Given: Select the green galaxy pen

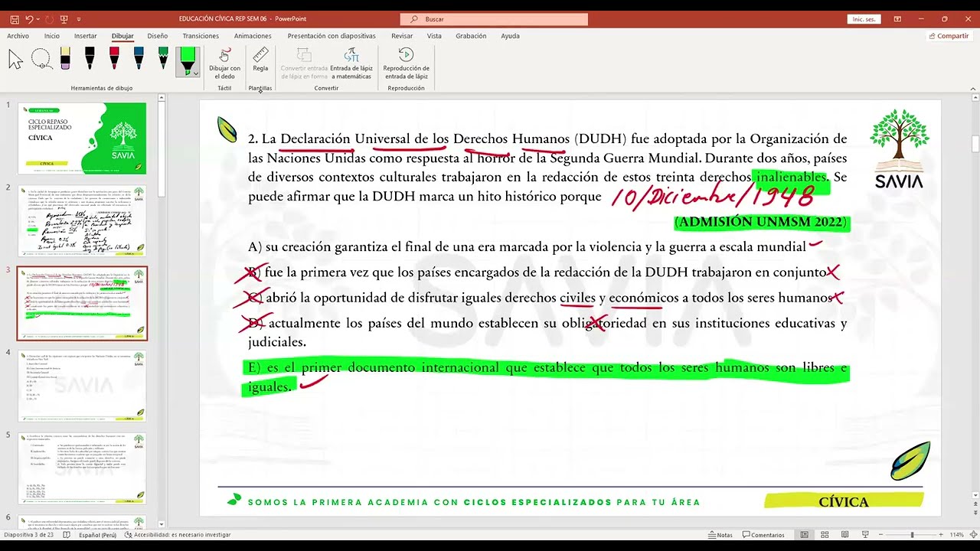Looking at the screenshot, I should click(163, 60).
